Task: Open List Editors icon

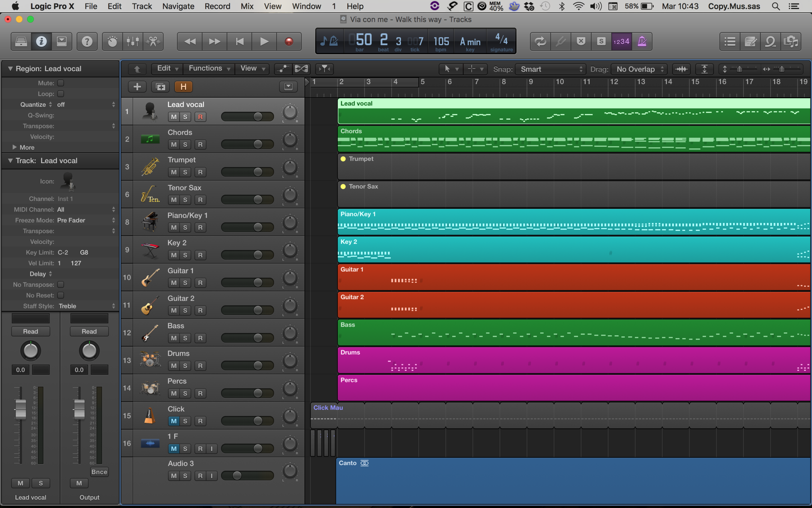Action: 730,41
